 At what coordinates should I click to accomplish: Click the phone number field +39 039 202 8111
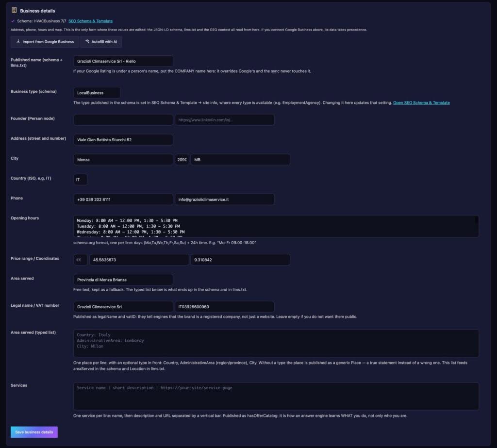coord(123,199)
